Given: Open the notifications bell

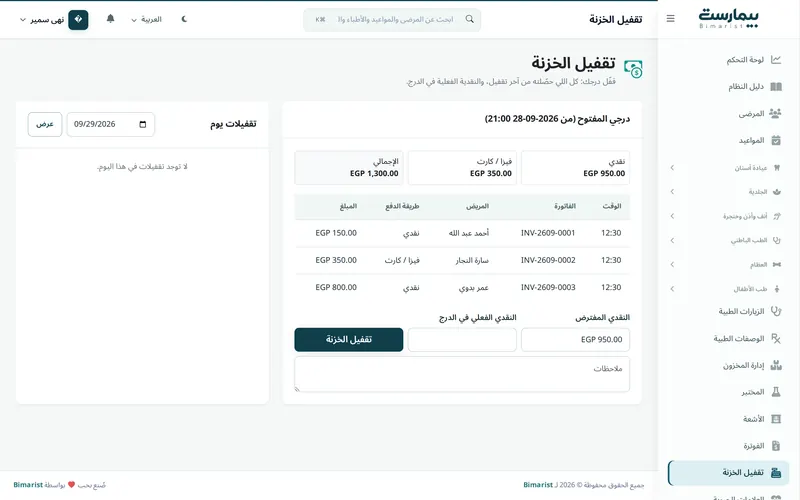Looking at the screenshot, I should [110, 19].
